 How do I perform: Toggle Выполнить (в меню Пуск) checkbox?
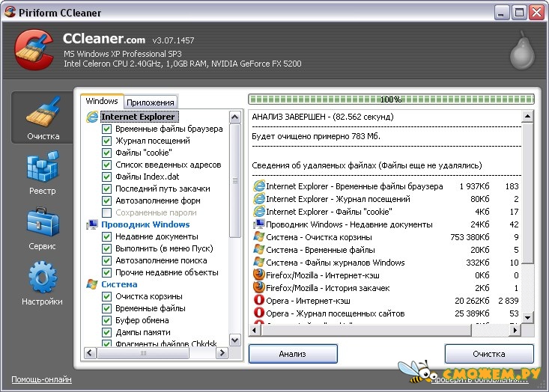pyautogui.click(x=107, y=248)
